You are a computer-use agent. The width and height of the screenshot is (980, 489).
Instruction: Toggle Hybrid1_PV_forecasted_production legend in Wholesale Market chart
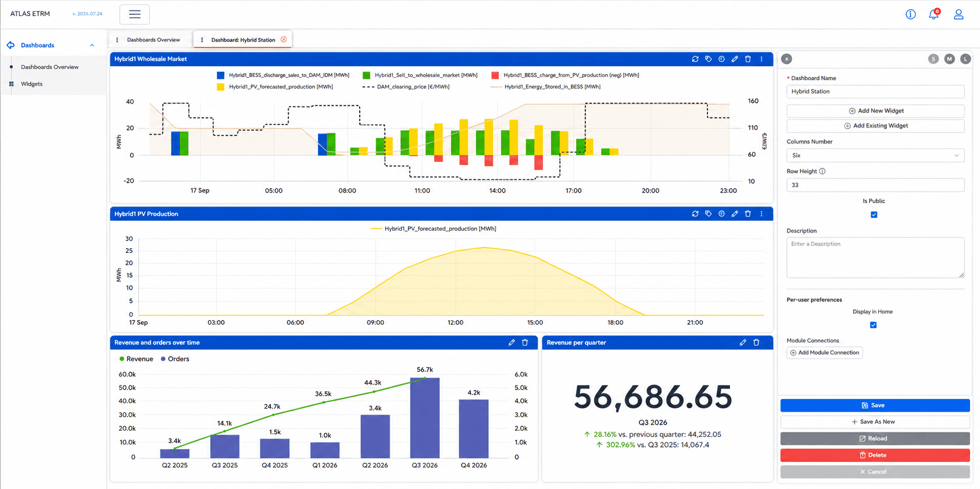(275, 87)
